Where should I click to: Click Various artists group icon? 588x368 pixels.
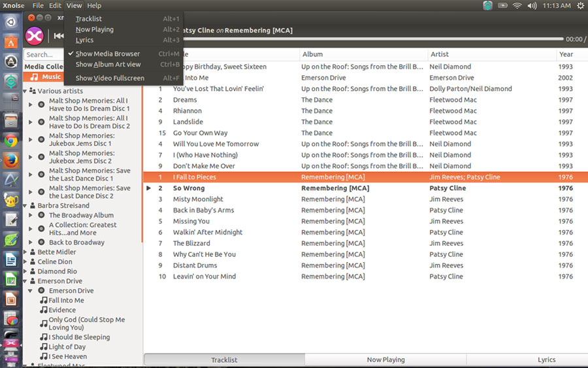tap(33, 91)
